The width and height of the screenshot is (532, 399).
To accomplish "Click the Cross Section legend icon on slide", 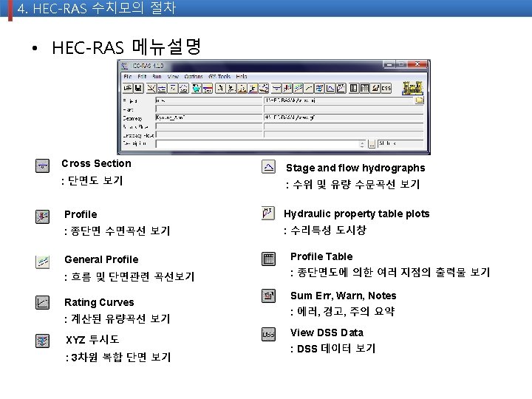I will tap(42, 166).
